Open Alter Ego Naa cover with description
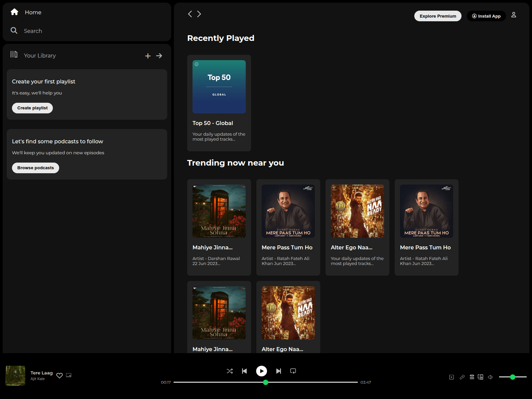 click(357, 211)
